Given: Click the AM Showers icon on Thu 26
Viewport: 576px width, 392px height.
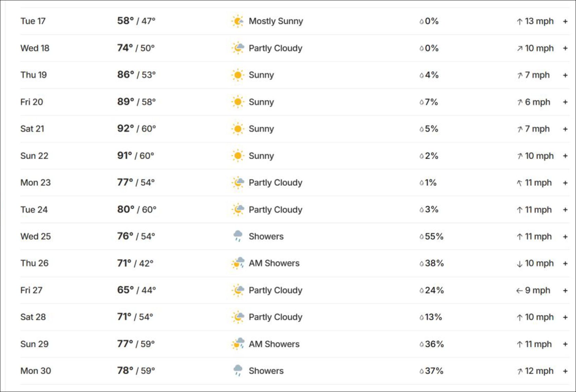Looking at the screenshot, I should pyautogui.click(x=238, y=263).
